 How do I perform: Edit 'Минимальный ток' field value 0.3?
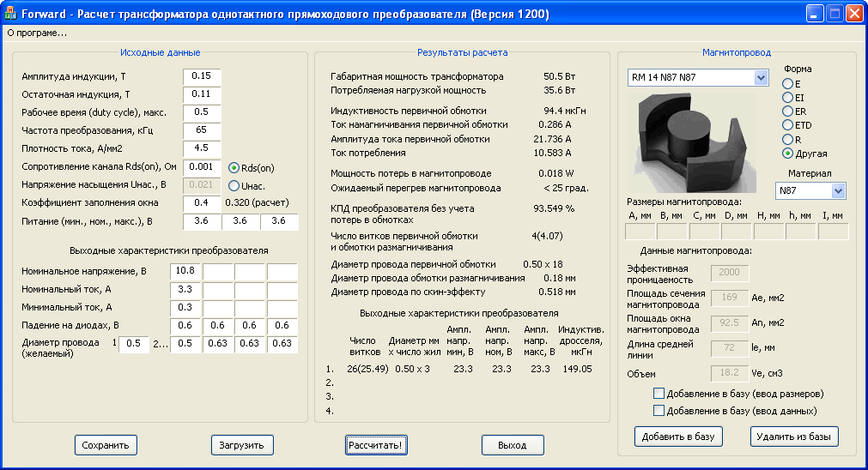[185, 308]
